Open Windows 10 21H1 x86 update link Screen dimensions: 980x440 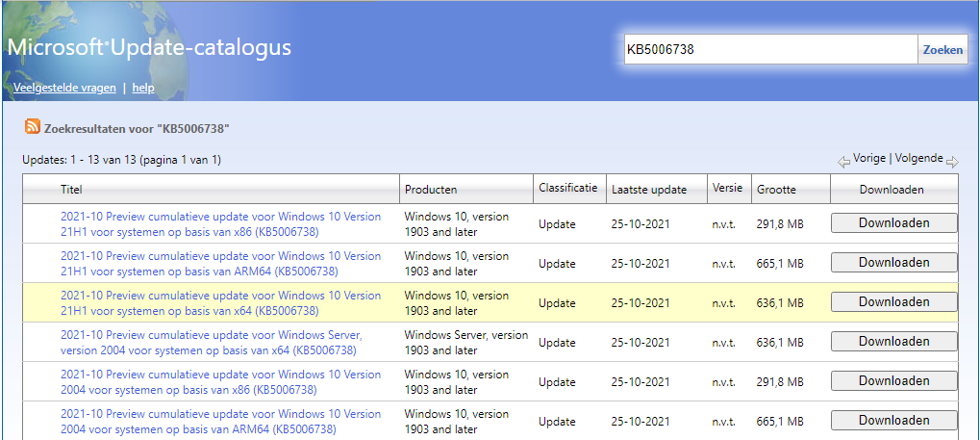(220, 224)
